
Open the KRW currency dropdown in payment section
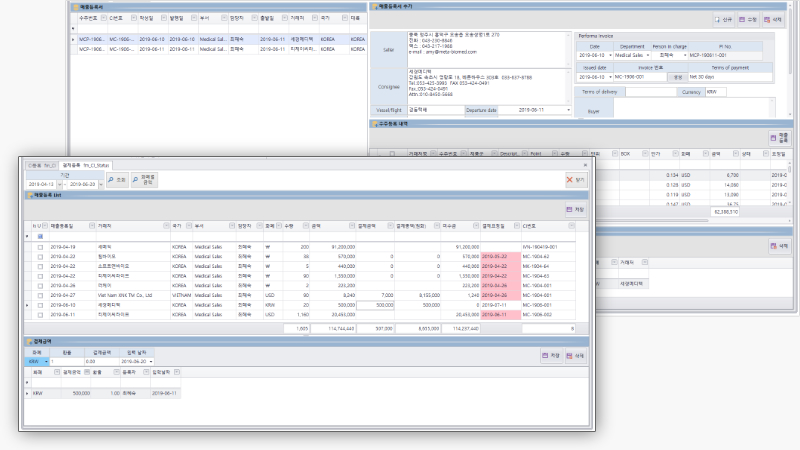click(x=46, y=361)
